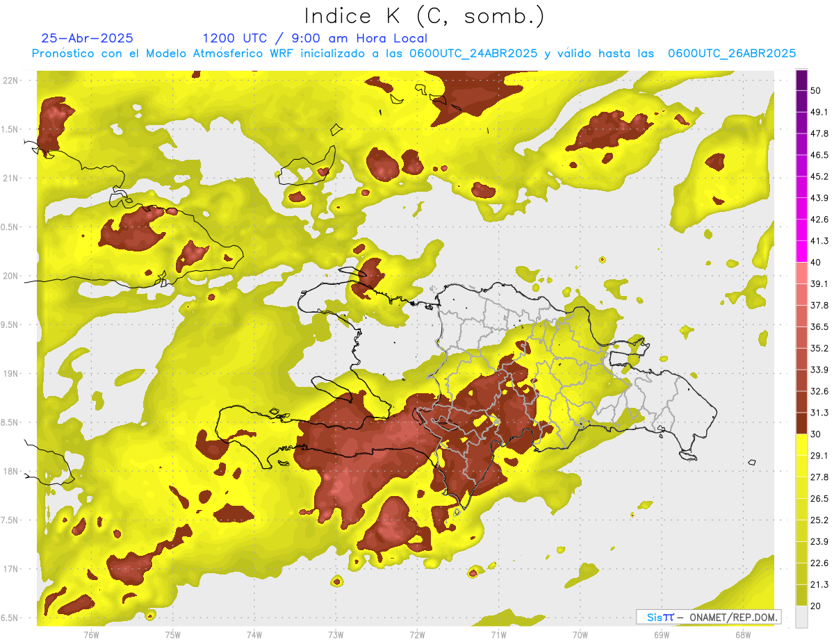
Task: Pick the bright yellow swatch between 29.1 and 30
Action: (x=801, y=445)
